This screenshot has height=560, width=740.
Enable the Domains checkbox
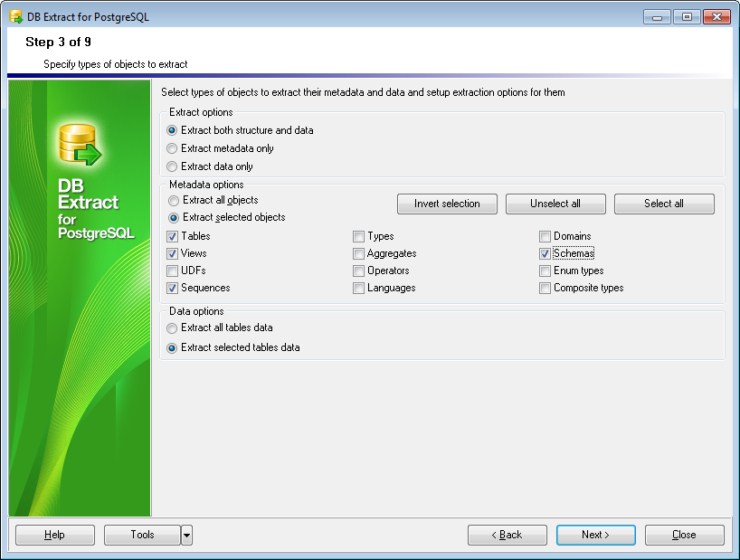click(546, 236)
